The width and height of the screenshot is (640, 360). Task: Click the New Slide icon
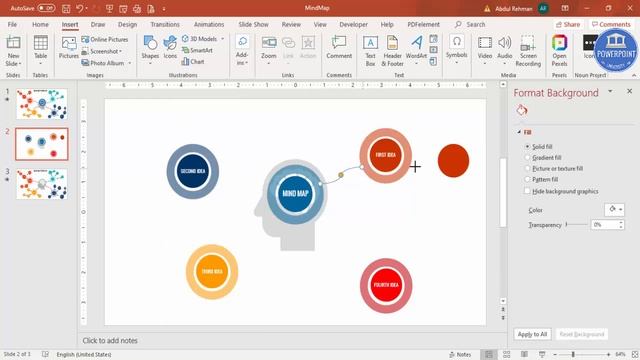[x=13, y=51]
